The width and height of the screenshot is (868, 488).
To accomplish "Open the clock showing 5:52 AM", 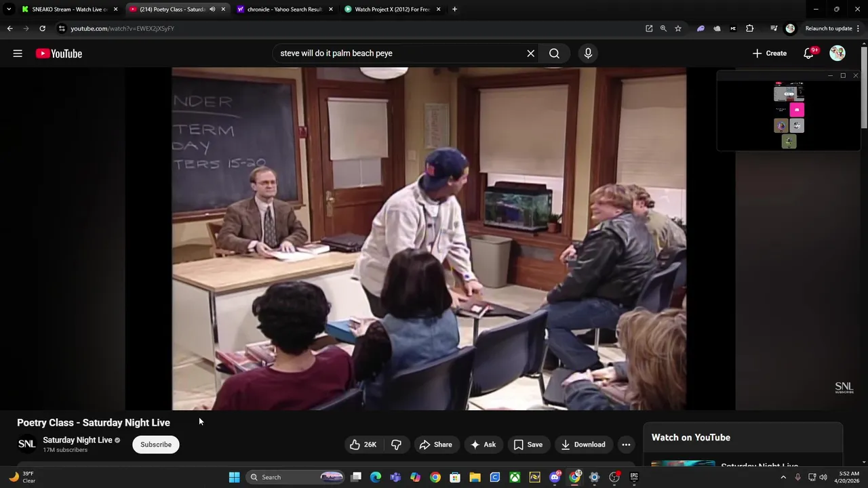I will coord(849,477).
